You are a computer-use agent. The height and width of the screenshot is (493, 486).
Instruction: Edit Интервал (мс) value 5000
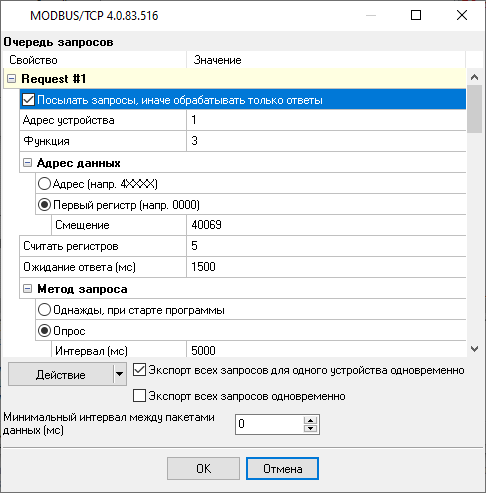(326, 349)
